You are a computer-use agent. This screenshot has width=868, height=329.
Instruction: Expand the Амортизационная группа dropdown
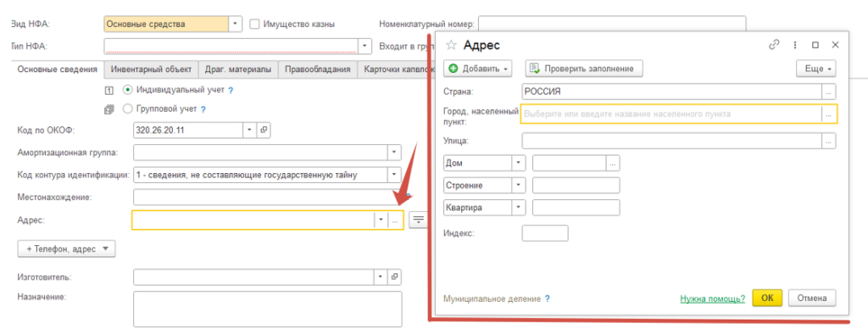[x=395, y=153]
